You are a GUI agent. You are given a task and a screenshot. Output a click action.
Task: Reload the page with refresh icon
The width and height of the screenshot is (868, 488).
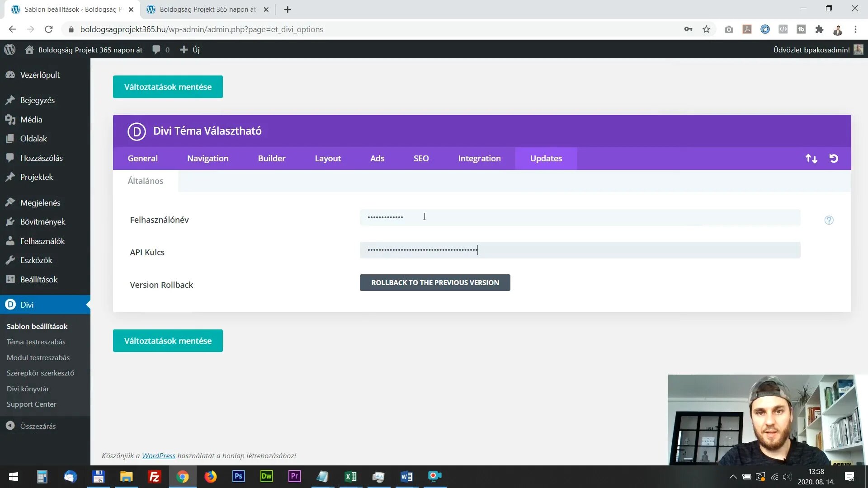click(49, 29)
